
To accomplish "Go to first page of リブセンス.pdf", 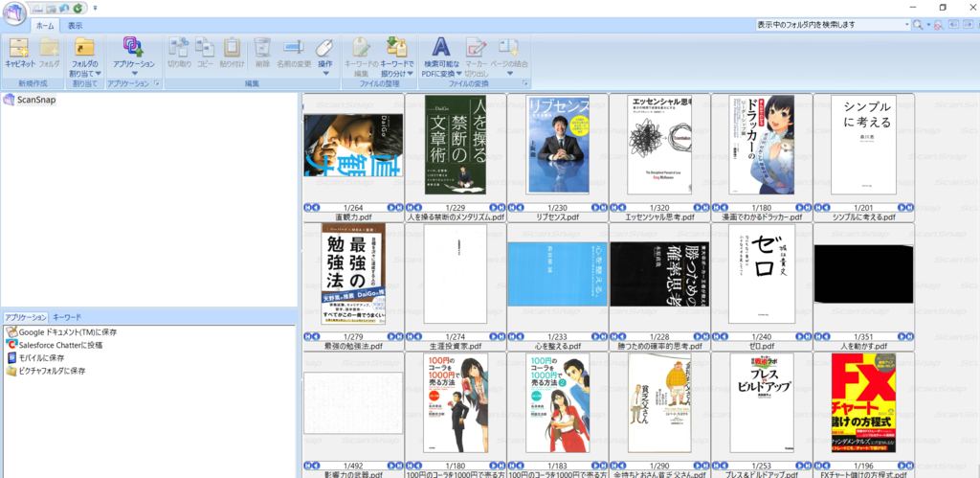I will 512,207.
